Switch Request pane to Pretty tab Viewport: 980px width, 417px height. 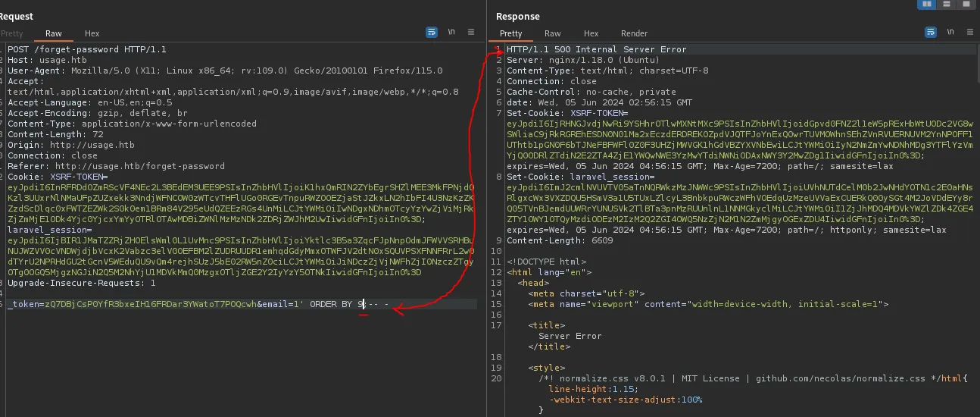click(12, 33)
